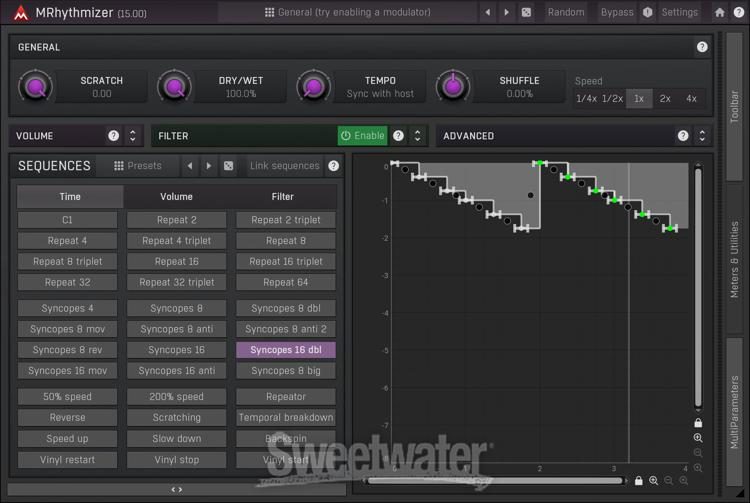
Task: Switch to the Volume sequence tab
Action: tap(176, 197)
